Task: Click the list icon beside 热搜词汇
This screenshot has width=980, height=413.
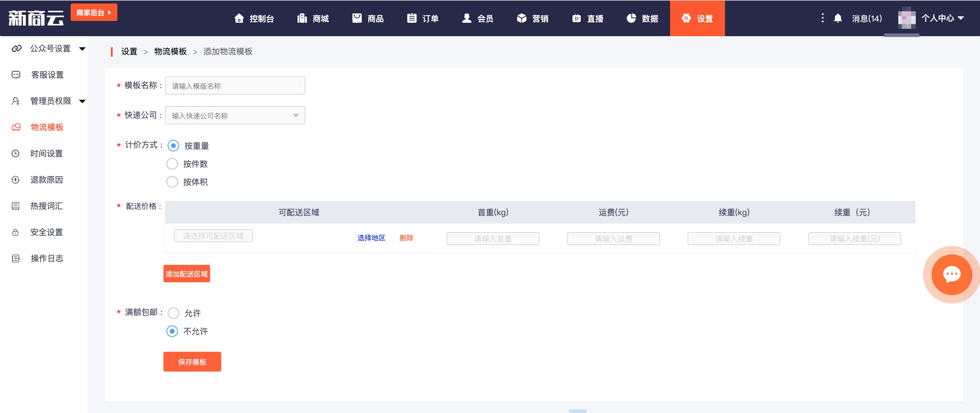Action: 15,206
